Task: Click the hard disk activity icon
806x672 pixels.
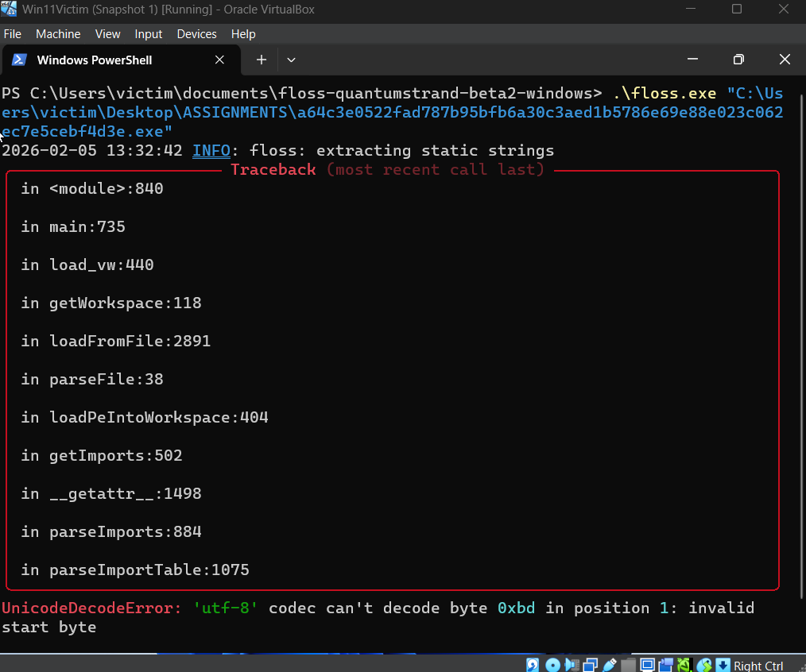Action: pyautogui.click(x=531, y=666)
